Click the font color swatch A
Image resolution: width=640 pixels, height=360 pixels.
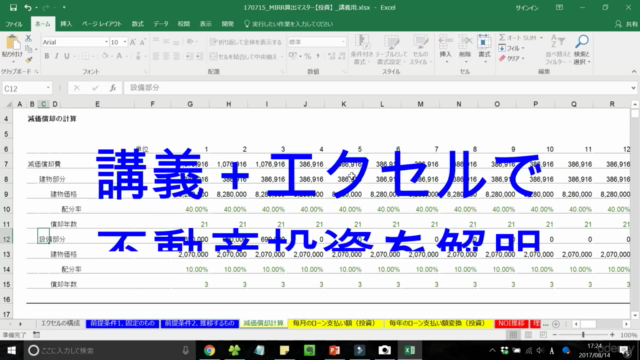[x=119, y=56]
